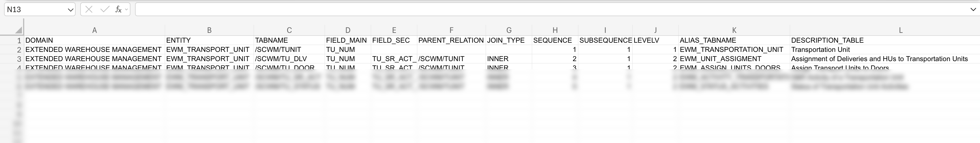Viewport: 980px width, 143px height.
Task: Select row 3 header
Action: pyautogui.click(x=19, y=59)
